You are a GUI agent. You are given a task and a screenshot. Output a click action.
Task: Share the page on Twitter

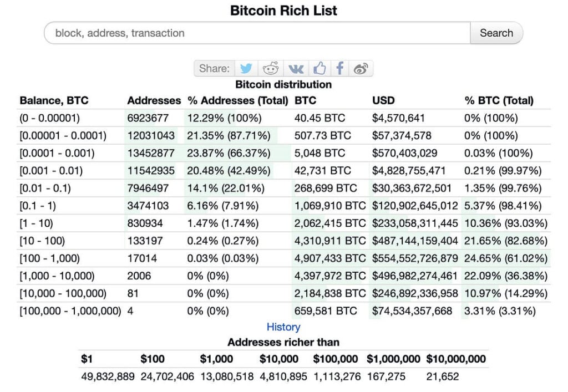(x=246, y=68)
